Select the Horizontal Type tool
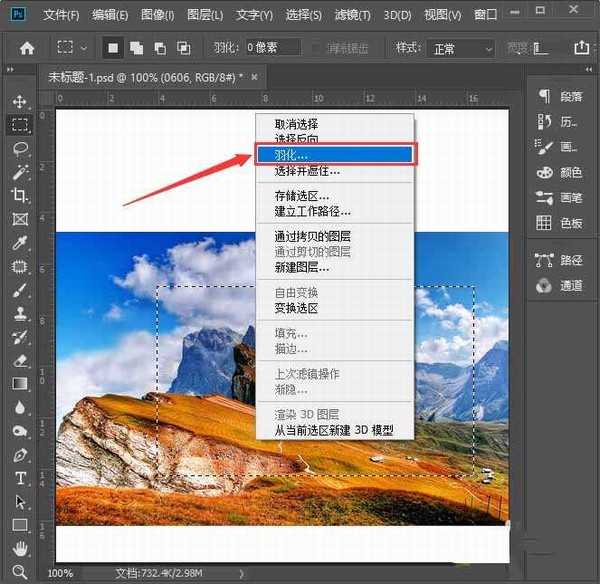This screenshot has width=600, height=584. pyautogui.click(x=20, y=478)
